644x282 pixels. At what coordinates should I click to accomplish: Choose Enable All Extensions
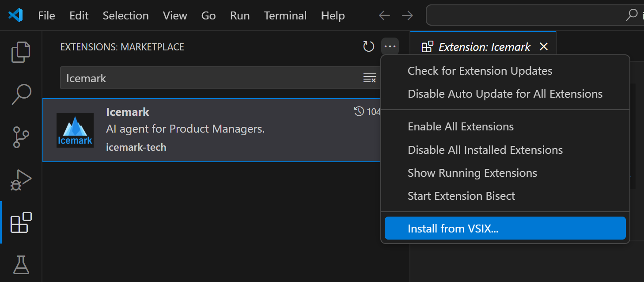(505, 126)
